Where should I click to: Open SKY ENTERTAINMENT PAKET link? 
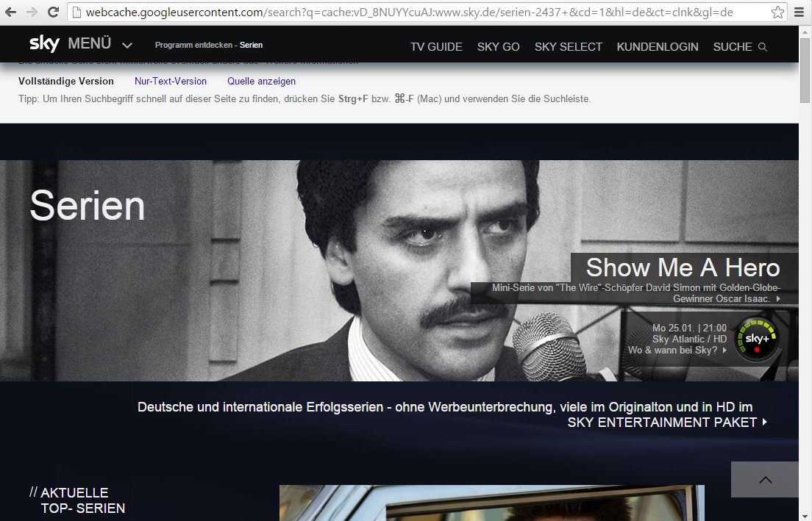(x=667, y=423)
